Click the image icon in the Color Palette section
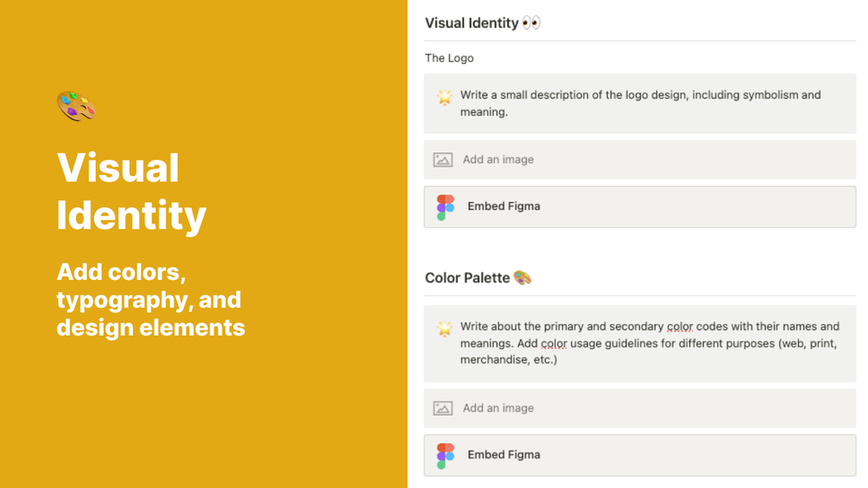Image resolution: width=868 pixels, height=488 pixels. pos(443,409)
